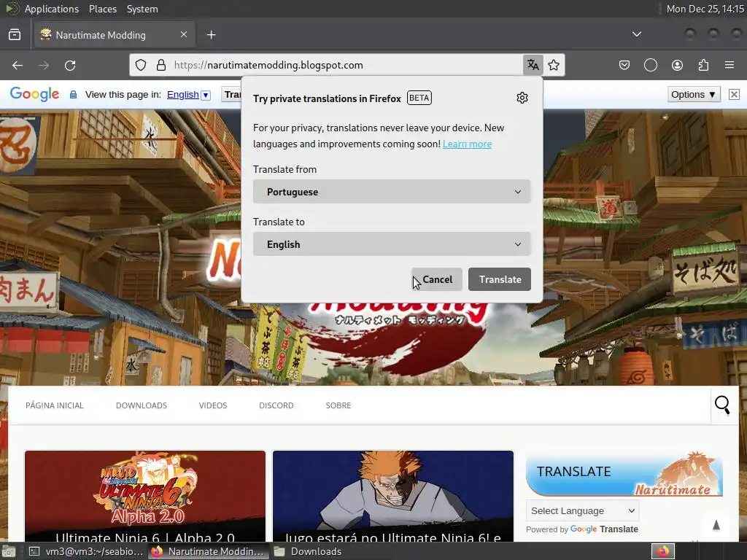Click the TRANSLATE Narutimate banner
The image size is (747, 560).
624,474
